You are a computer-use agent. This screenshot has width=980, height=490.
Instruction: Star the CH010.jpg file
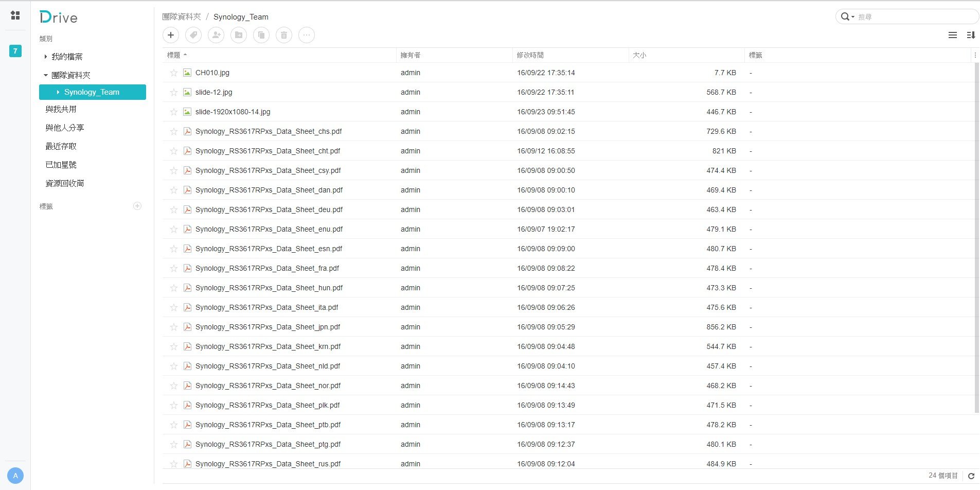tap(174, 73)
